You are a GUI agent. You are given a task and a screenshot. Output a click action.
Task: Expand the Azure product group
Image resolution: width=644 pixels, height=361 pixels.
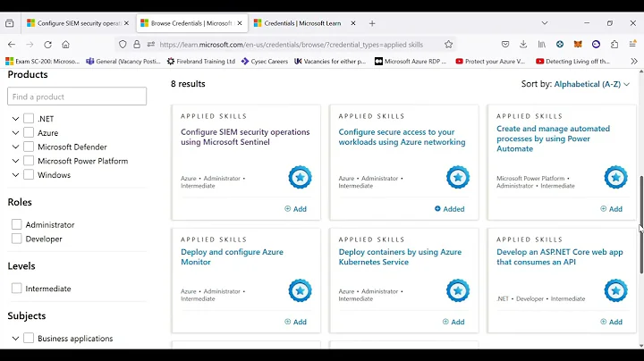(15, 132)
